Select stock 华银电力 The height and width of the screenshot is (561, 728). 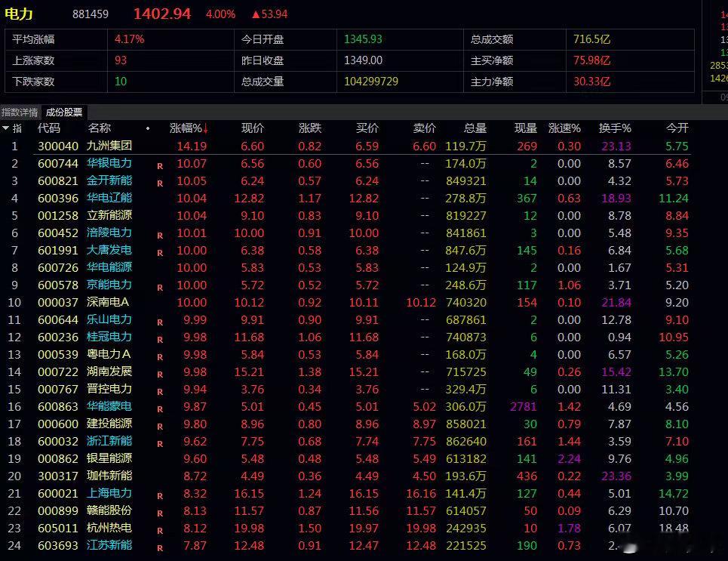tap(109, 163)
